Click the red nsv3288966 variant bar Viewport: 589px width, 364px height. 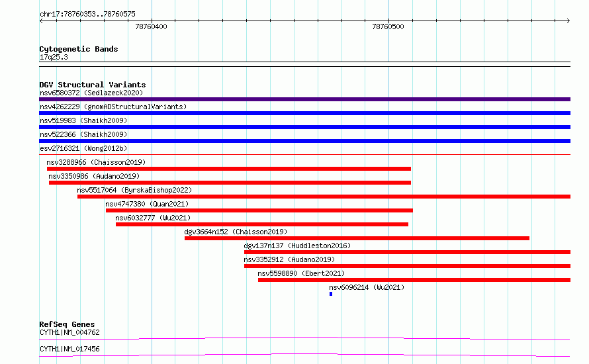tap(229, 169)
